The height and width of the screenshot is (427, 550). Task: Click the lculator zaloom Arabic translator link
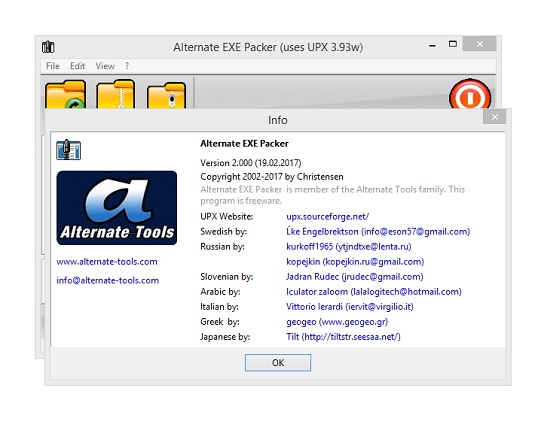click(x=374, y=292)
